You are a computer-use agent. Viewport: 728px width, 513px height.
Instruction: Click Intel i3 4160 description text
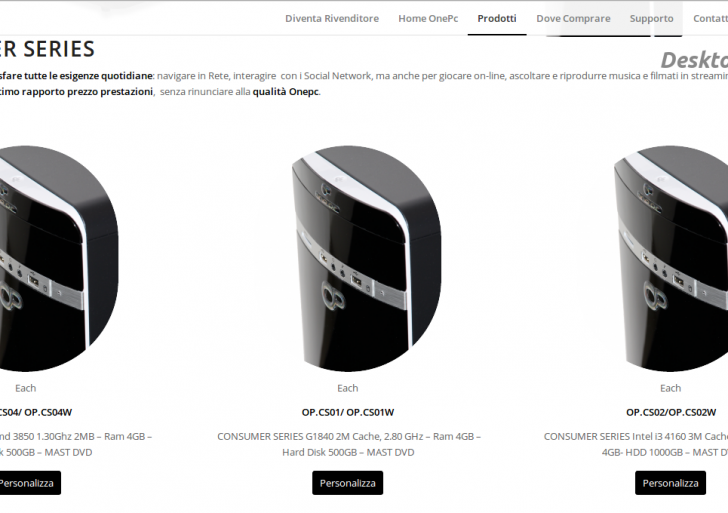tap(636, 444)
